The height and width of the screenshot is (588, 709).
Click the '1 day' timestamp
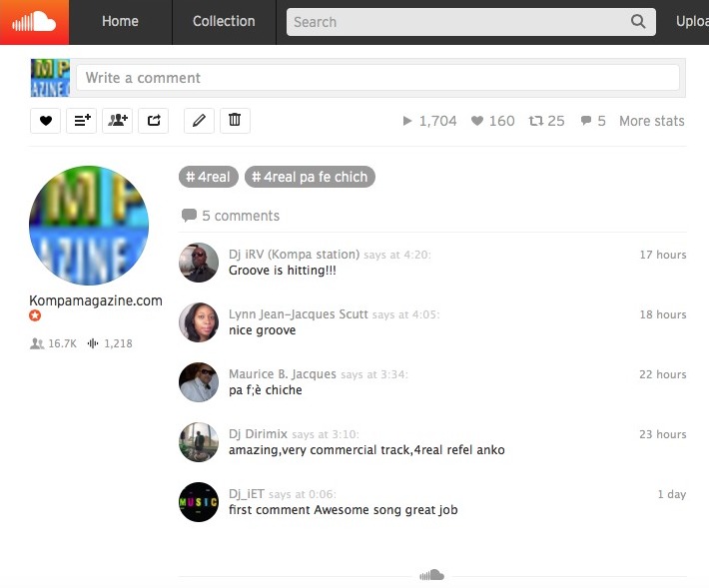pyautogui.click(x=672, y=494)
